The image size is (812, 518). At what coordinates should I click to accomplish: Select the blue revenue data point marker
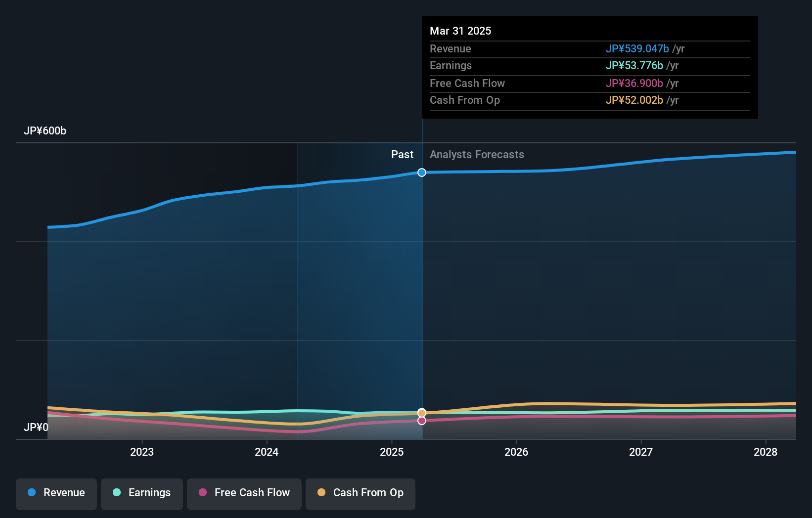pos(422,173)
